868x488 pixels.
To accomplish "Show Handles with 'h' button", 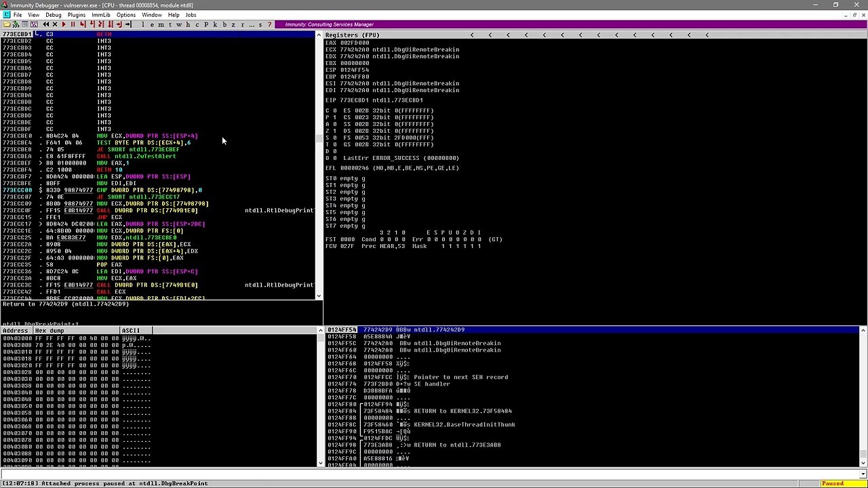I will 188,24.
